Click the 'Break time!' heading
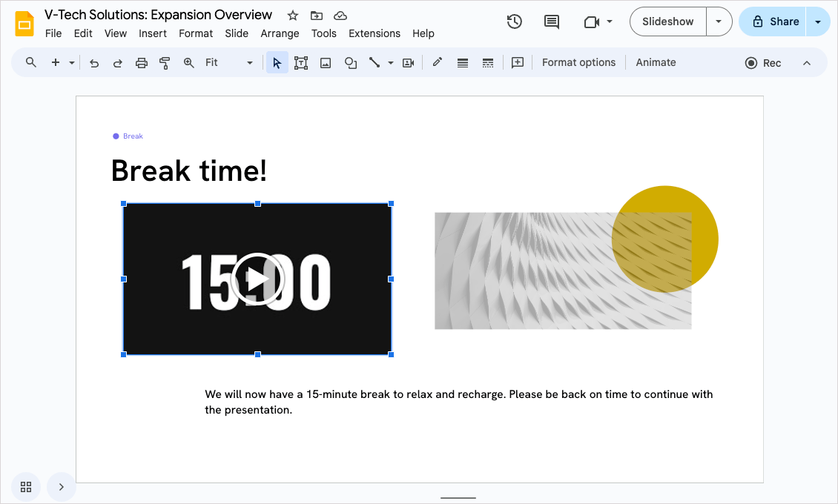The image size is (838, 504). (188, 171)
